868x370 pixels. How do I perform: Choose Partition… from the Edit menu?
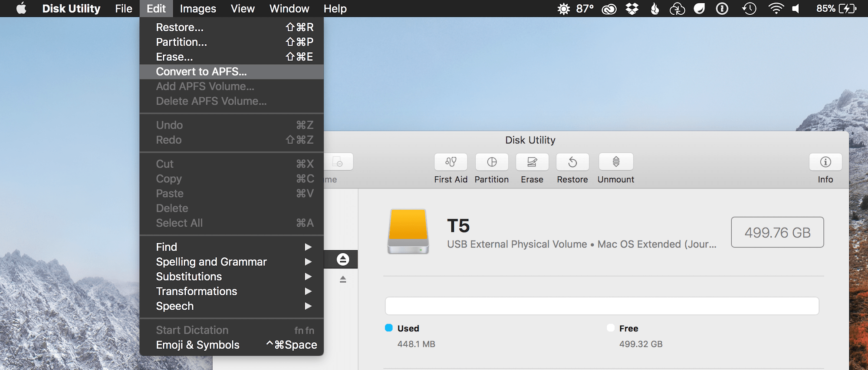point(232,42)
